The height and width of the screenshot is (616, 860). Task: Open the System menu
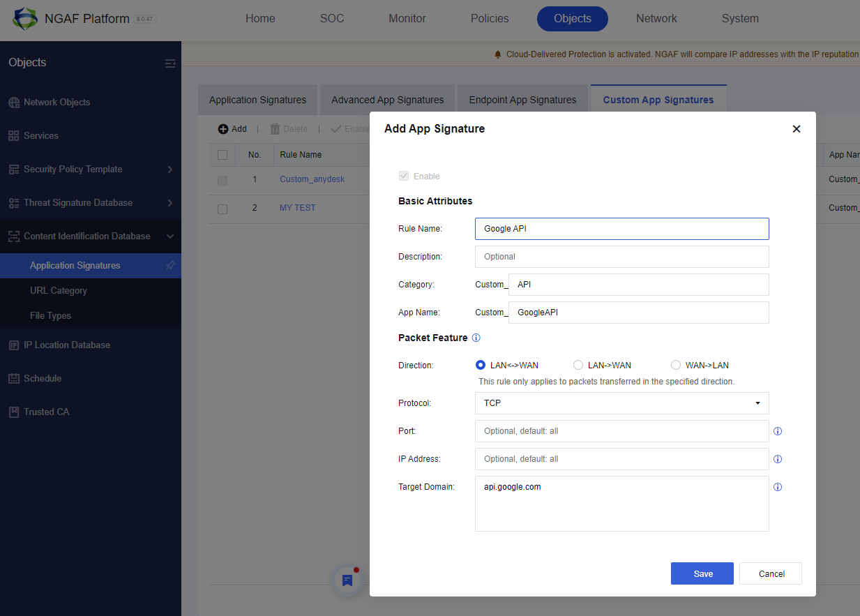coord(740,19)
